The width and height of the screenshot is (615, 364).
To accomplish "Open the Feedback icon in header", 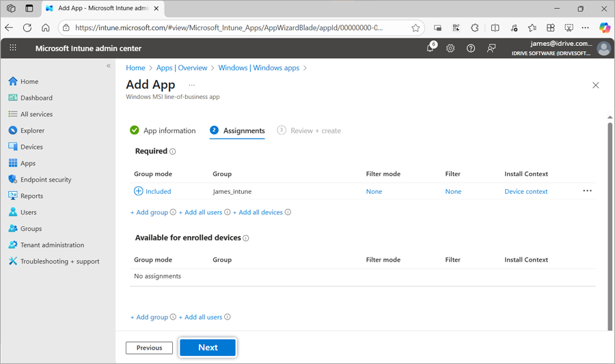I will 491,48.
